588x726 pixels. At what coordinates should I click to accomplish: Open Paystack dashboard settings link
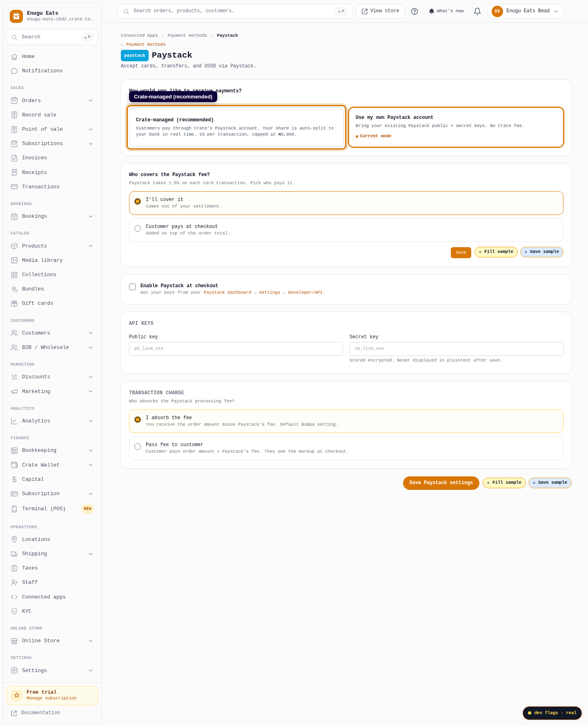pos(264,293)
